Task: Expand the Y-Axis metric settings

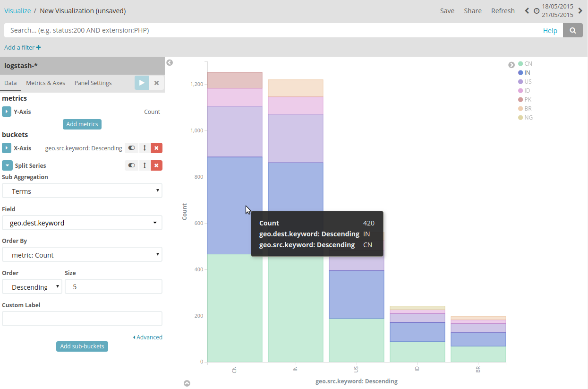Action: [x=7, y=112]
